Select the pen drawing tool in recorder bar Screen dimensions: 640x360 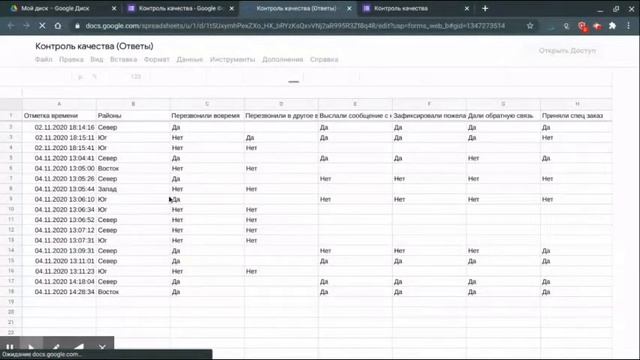click(56, 347)
